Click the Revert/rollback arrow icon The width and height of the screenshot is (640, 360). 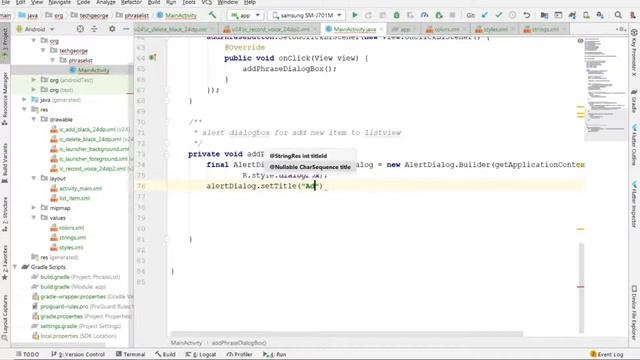(x=527, y=15)
